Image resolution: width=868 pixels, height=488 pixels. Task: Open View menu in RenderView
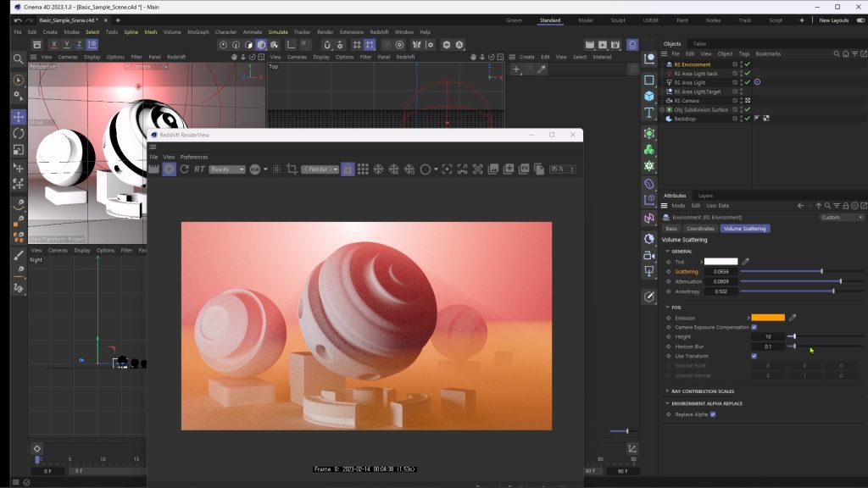click(169, 157)
